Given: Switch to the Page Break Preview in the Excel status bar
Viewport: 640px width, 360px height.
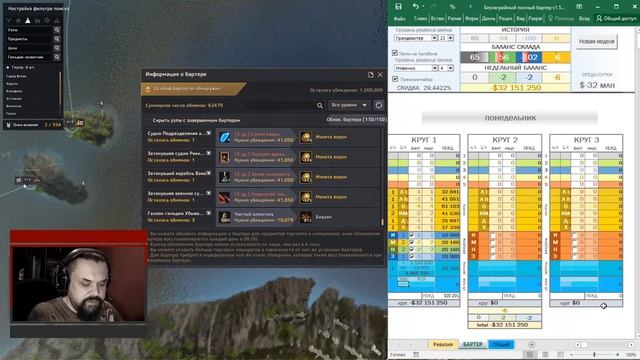Looking at the screenshot, I should tap(560, 355).
